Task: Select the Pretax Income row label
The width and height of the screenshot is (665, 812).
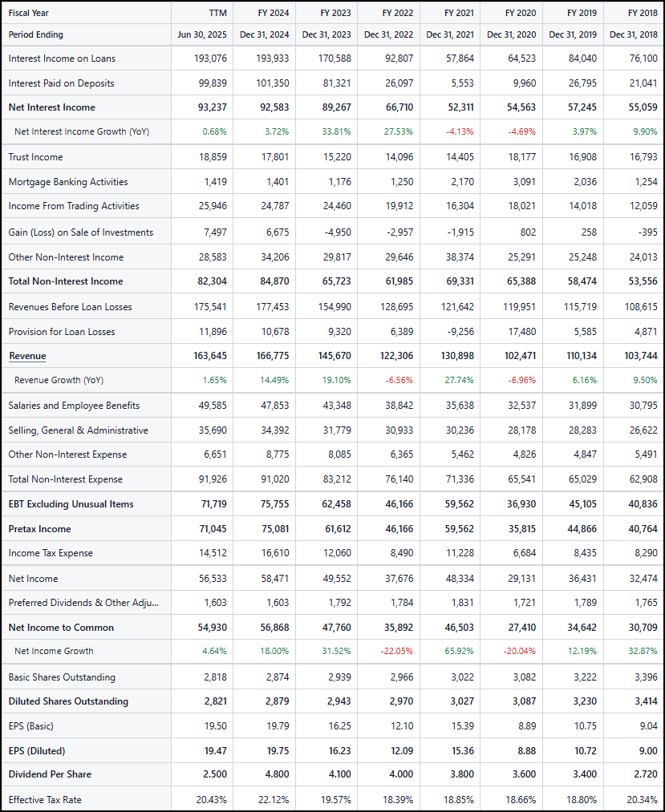Action: click(39, 529)
